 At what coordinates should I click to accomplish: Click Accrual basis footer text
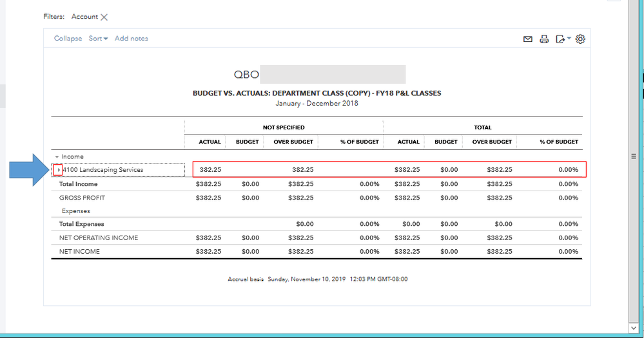[246, 279]
